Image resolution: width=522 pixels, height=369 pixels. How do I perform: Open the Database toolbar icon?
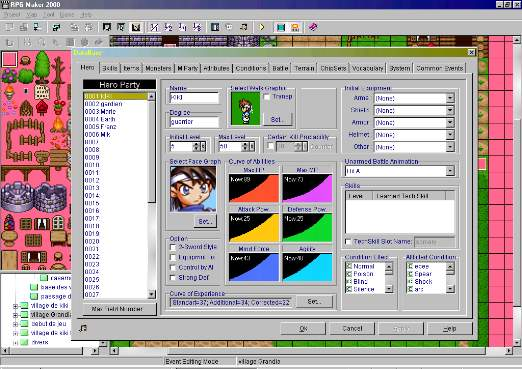pyautogui.click(x=215, y=27)
